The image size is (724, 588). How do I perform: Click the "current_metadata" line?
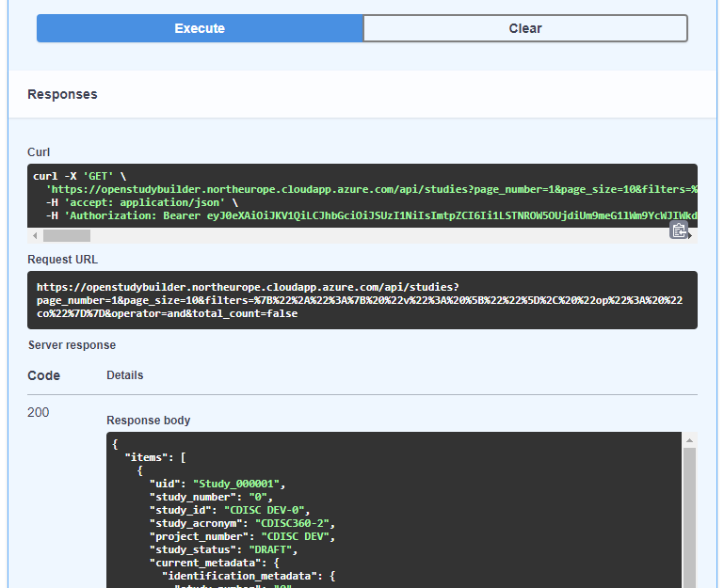point(215,563)
